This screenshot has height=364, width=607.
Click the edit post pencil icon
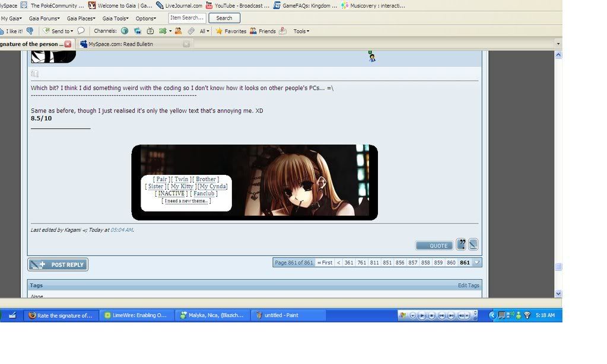pos(473,244)
